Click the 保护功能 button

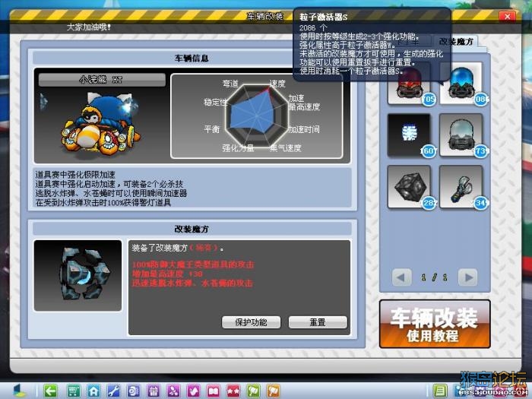point(251,322)
